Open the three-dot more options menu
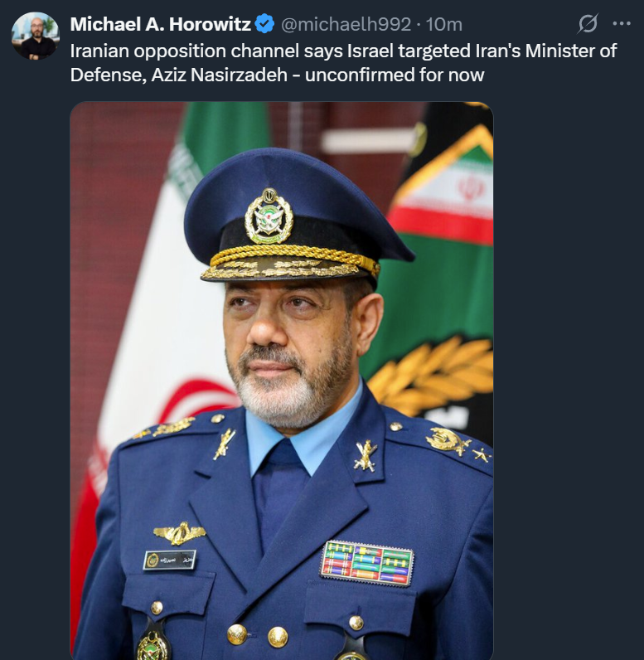This screenshot has height=660, width=644. [x=622, y=23]
